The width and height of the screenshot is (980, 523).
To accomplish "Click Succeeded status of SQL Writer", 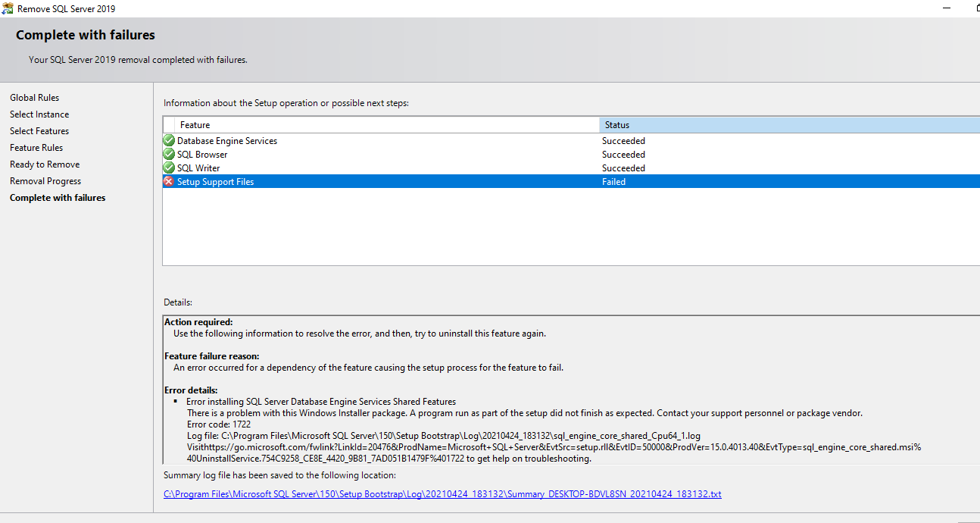I will tap(623, 168).
